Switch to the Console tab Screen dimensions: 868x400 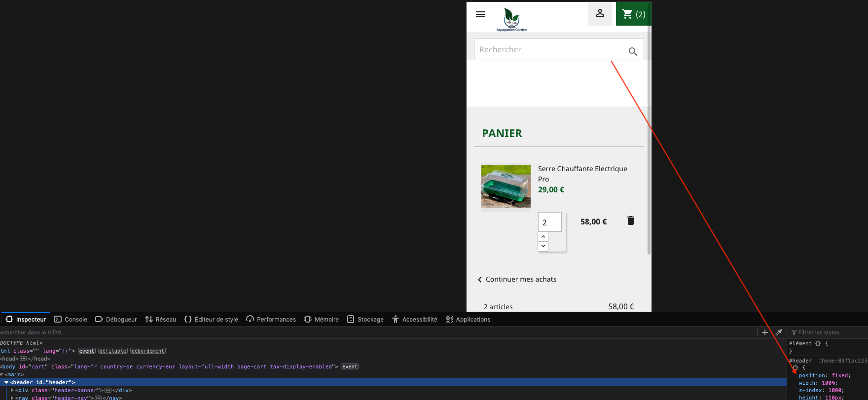pyautogui.click(x=71, y=319)
